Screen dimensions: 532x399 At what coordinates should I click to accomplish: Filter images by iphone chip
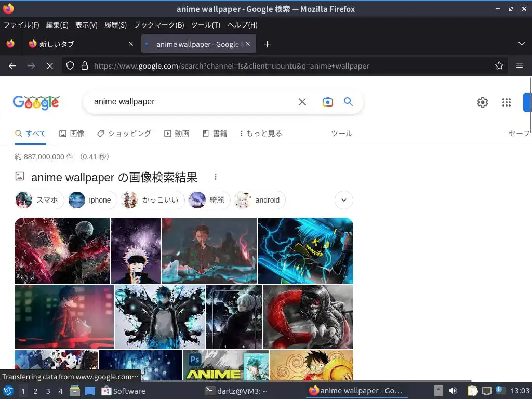(92, 200)
